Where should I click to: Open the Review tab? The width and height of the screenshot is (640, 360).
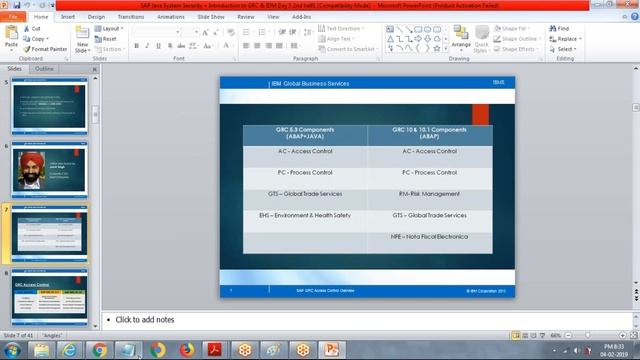pos(246,17)
